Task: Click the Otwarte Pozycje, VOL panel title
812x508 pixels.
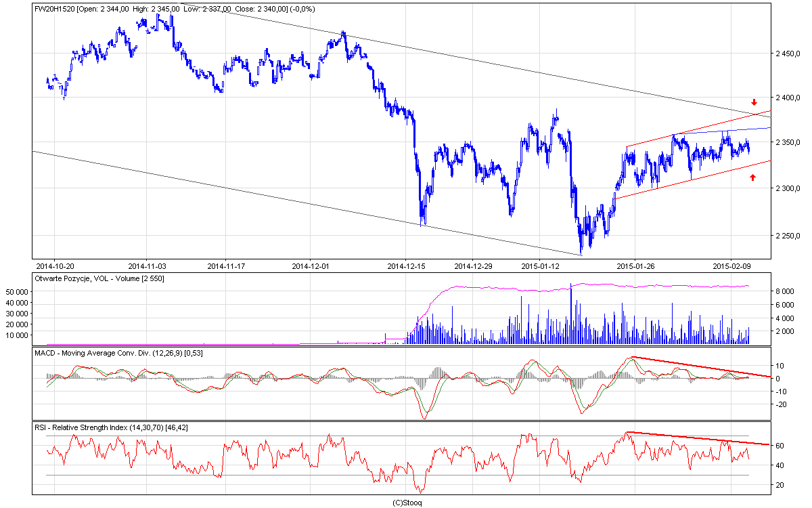Action: point(99,278)
